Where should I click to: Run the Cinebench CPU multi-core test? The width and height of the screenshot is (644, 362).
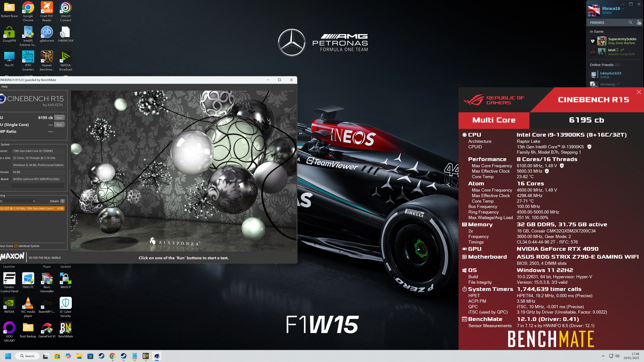tap(59, 118)
